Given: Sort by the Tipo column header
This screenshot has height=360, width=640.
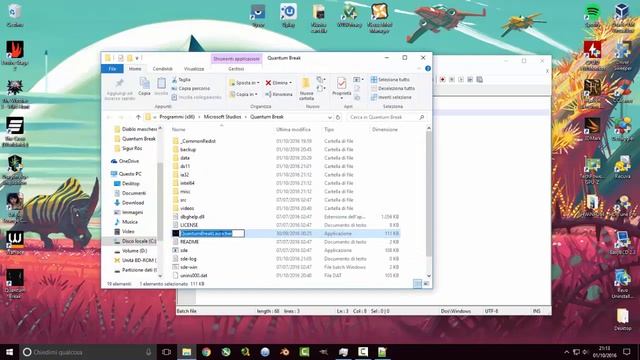Looking at the screenshot, I should tap(329, 129).
